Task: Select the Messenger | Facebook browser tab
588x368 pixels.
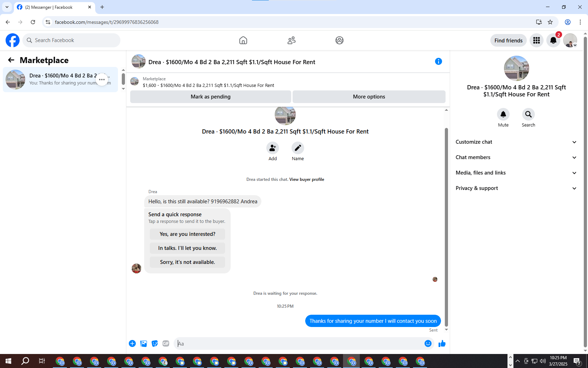Action: point(55,7)
